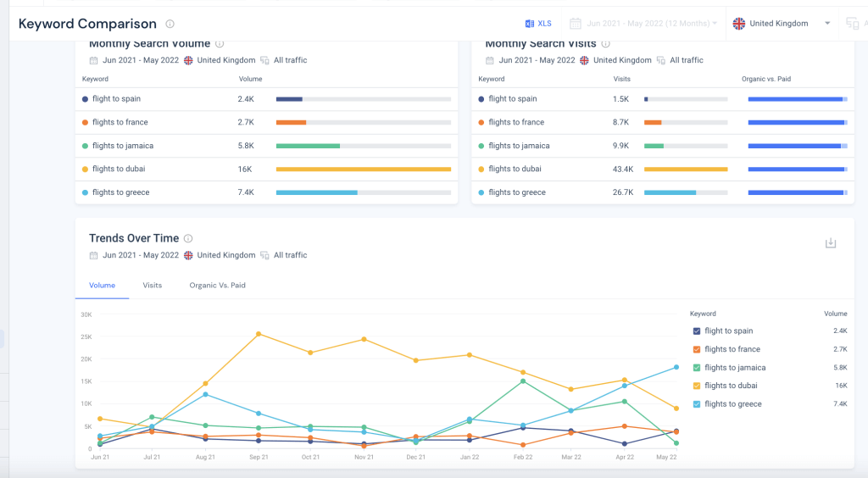Click All traffic device icon in the Search Visits card
This screenshot has width=868, height=478.
point(661,60)
